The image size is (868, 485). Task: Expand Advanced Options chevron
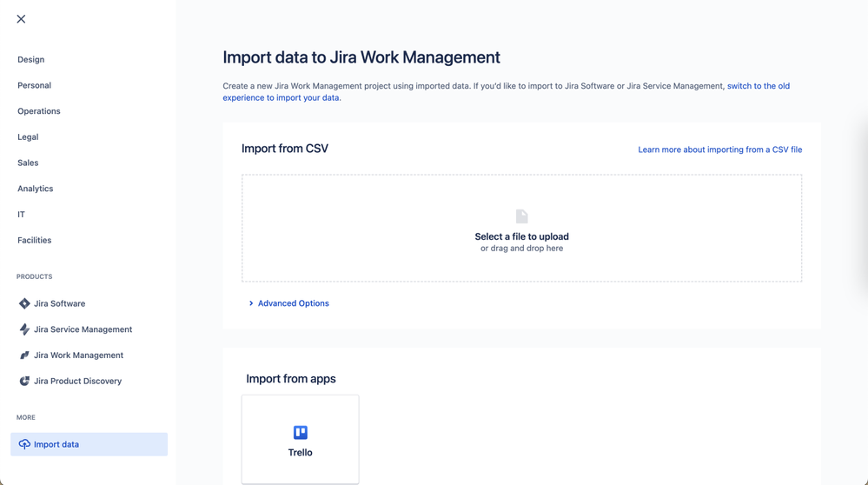coord(251,303)
